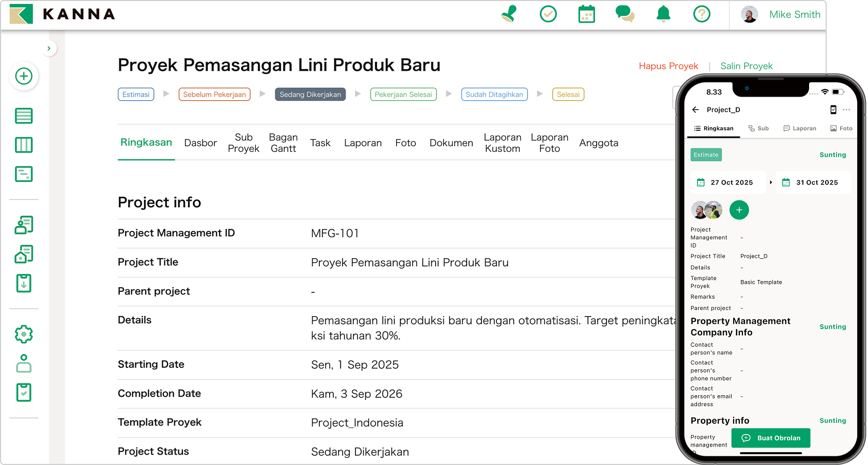The height and width of the screenshot is (465, 868).
Task: Select the list view icon in the sidebar
Action: tap(24, 116)
